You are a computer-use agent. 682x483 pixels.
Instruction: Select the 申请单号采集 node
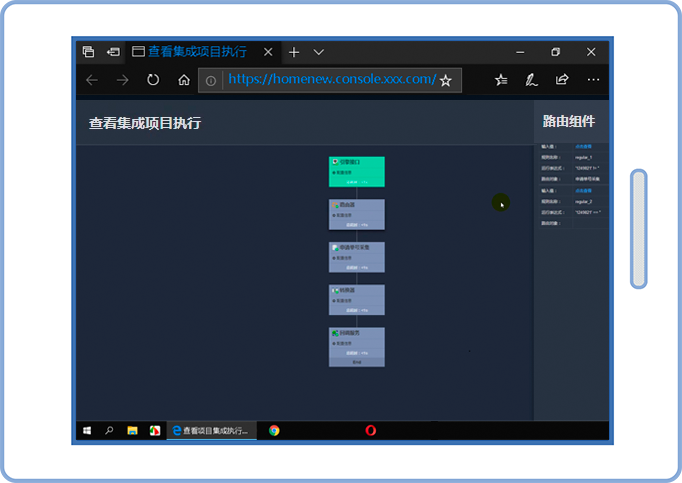click(x=356, y=257)
